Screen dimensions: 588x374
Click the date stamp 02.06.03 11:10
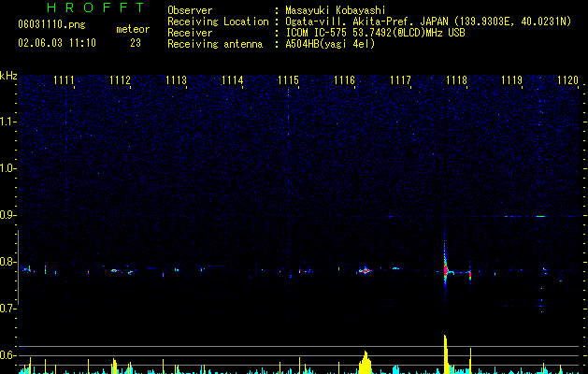[x=57, y=43]
